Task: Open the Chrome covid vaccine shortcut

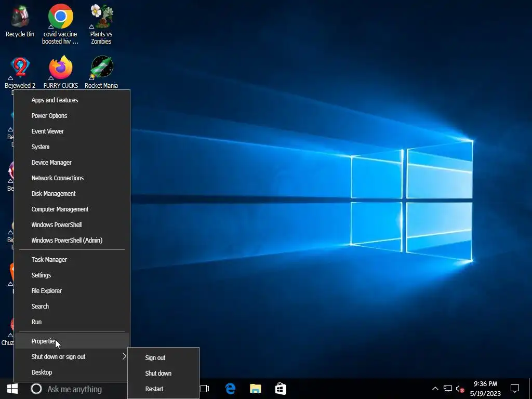Action: [60, 24]
